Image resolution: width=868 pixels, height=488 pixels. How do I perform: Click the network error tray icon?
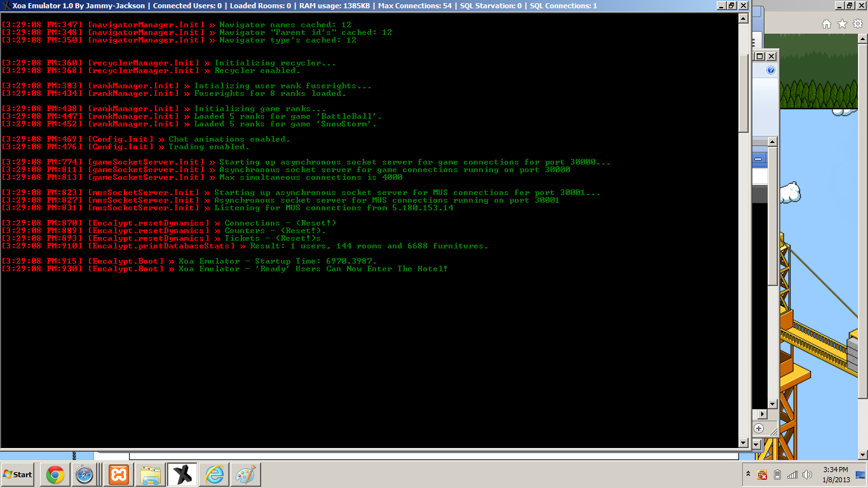click(x=763, y=475)
